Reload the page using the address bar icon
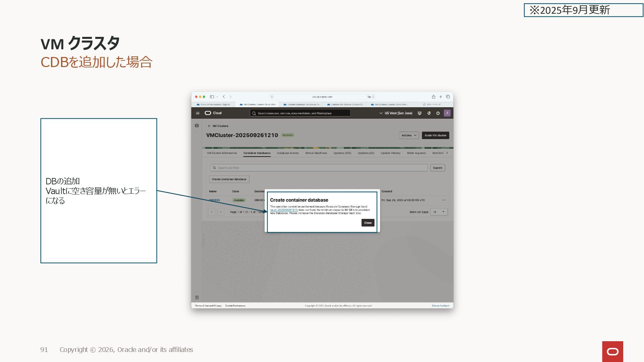Image resolution: width=644 pixels, height=362 pixels. pos(373,97)
